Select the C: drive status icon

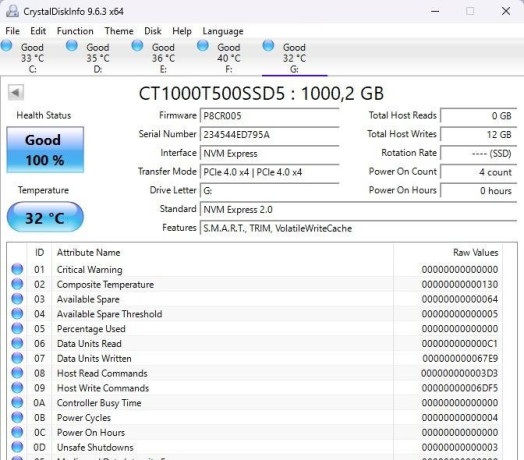point(6,46)
